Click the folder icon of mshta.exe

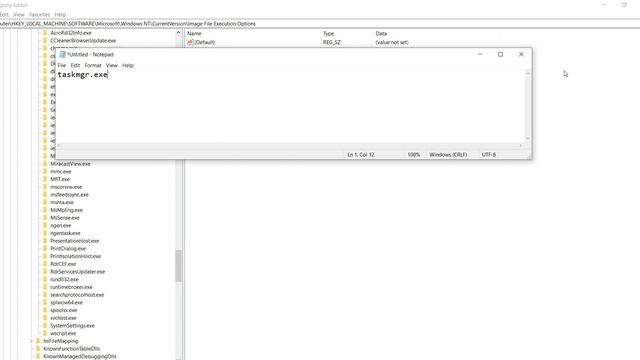click(45, 202)
